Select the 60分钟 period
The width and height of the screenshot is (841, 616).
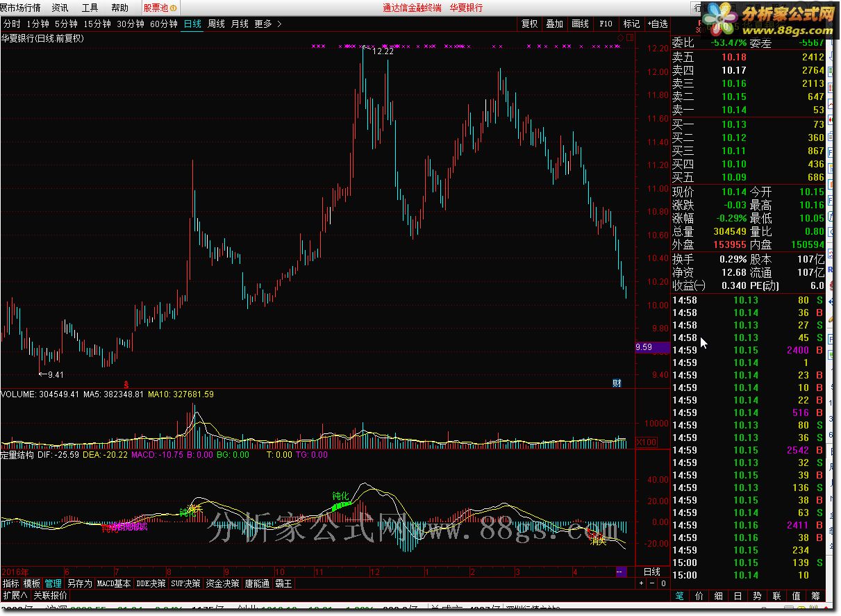coord(163,24)
